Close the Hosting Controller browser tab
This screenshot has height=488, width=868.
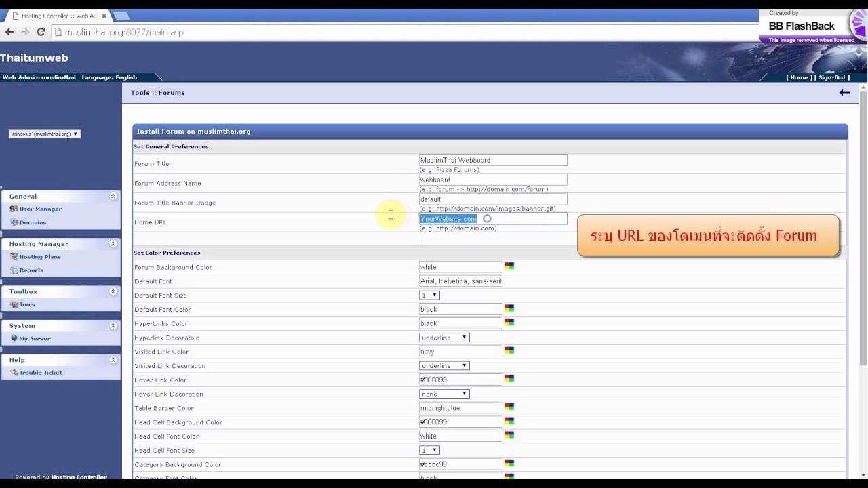104,16
